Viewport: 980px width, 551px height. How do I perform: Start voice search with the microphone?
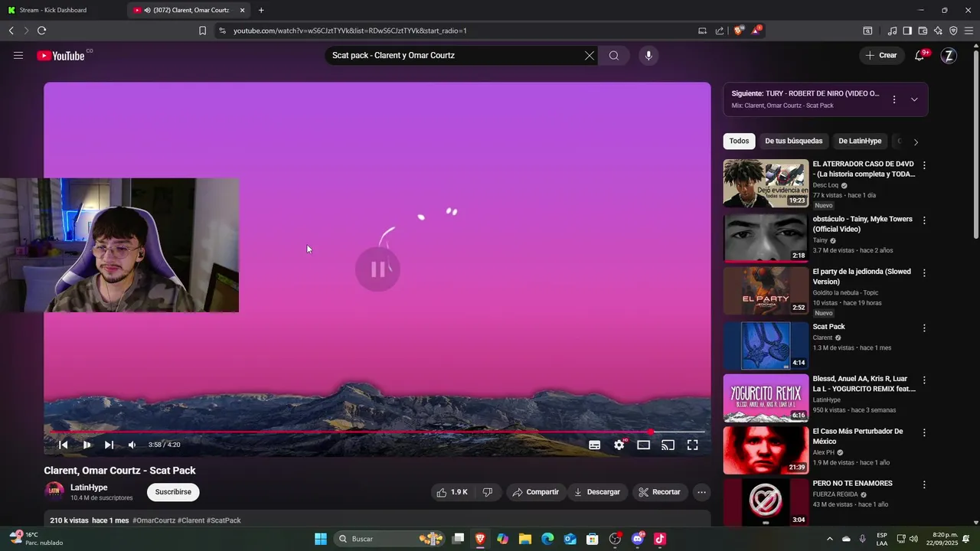(x=648, y=55)
